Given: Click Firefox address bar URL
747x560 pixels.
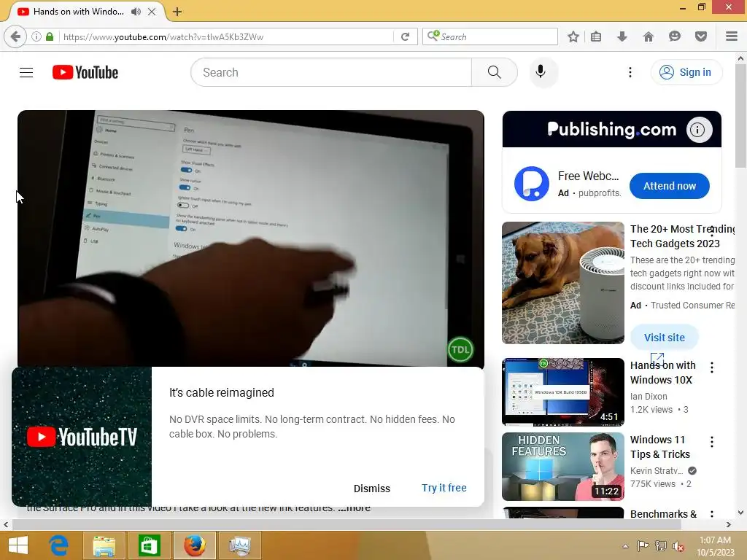Looking at the screenshot, I should click(227, 36).
